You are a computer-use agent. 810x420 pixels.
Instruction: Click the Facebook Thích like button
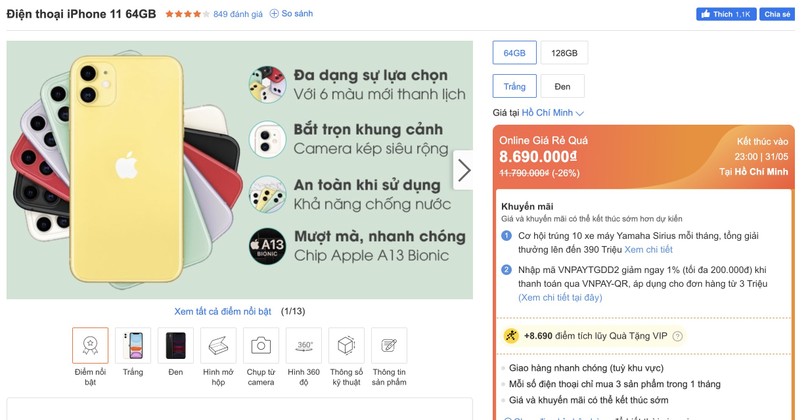pos(725,14)
